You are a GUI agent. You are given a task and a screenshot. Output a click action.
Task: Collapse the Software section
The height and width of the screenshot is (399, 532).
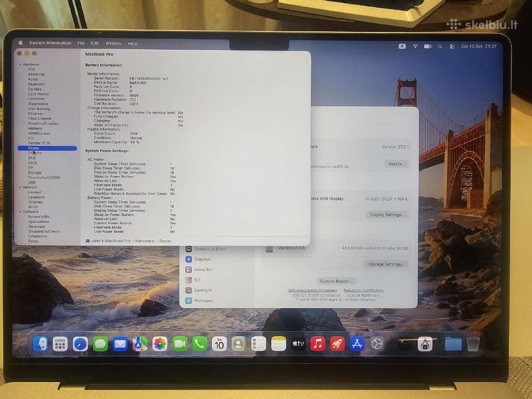(x=20, y=212)
